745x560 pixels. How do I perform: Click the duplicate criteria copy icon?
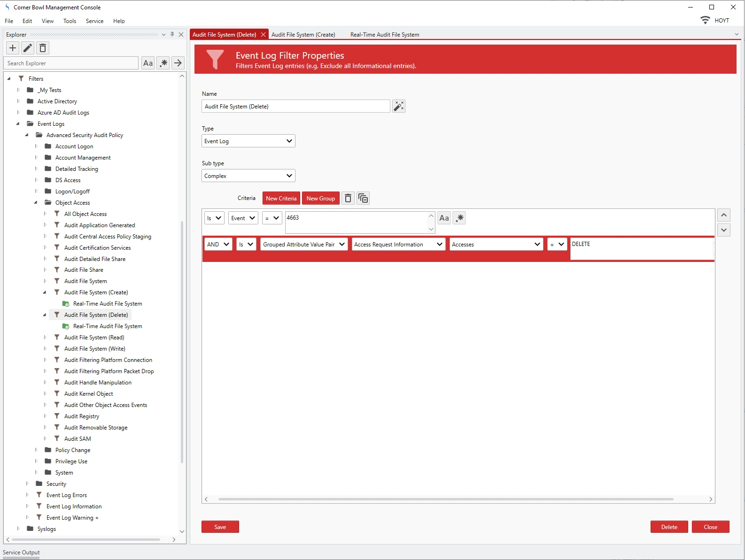coord(363,199)
